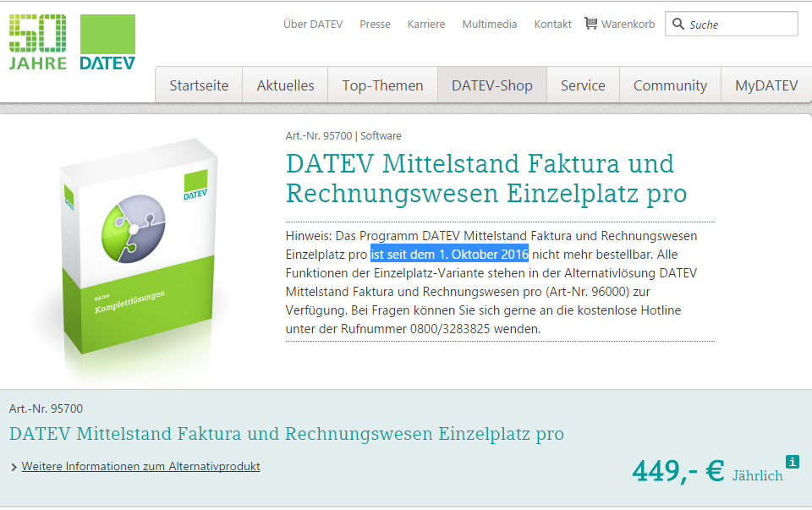Click the 449,- € price

pos(678,471)
